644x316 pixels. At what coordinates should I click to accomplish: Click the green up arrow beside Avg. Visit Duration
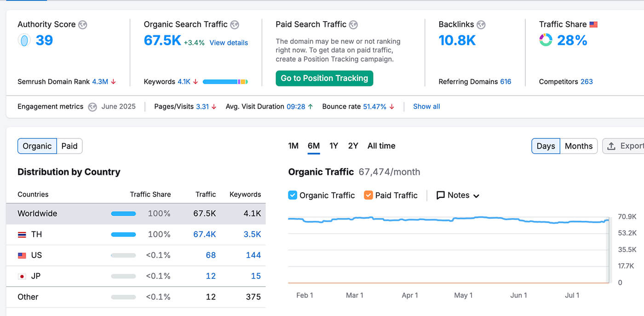pos(310,107)
